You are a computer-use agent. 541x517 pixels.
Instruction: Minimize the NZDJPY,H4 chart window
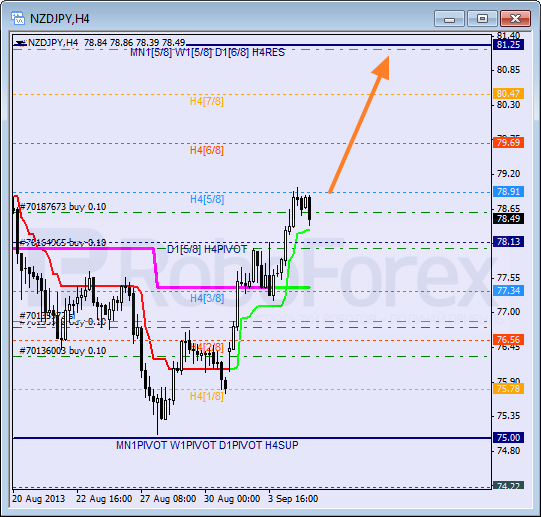pos(449,19)
